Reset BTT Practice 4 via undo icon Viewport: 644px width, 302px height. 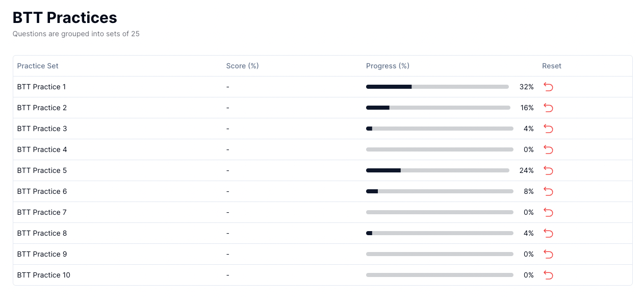pos(548,149)
